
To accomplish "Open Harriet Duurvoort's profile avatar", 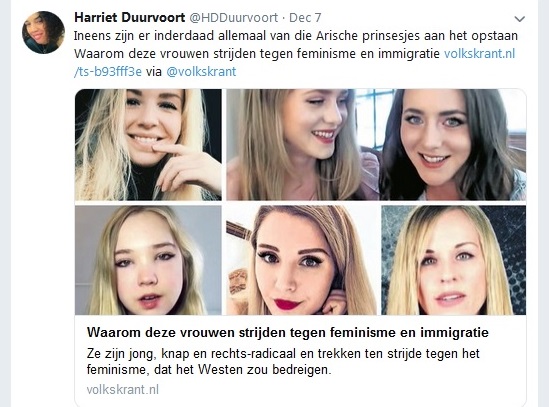I will click(x=43, y=32).
